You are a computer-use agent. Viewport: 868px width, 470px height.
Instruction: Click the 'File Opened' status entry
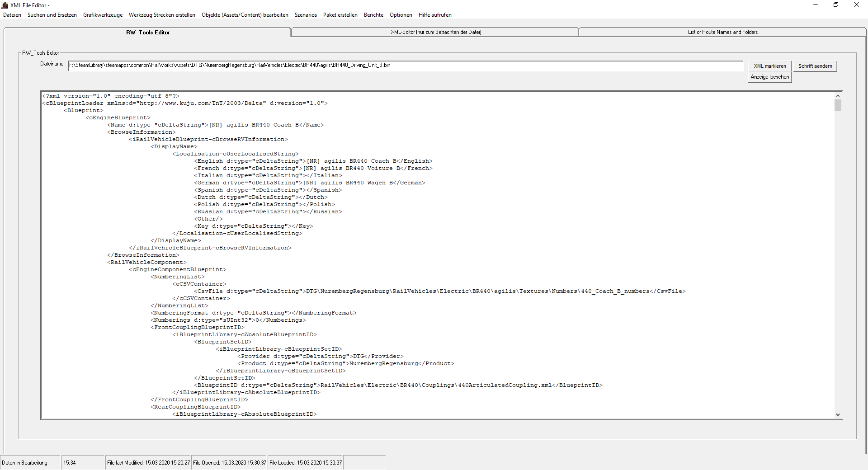(x=230, y=463)
